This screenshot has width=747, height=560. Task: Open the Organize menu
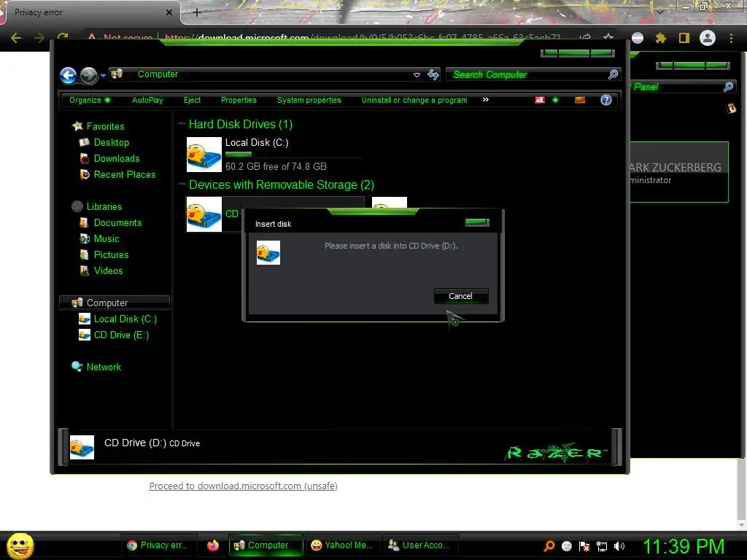pos(90,100)
